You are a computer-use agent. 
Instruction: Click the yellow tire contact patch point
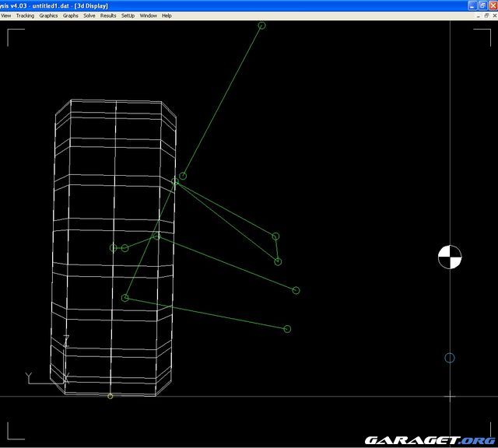110,396
